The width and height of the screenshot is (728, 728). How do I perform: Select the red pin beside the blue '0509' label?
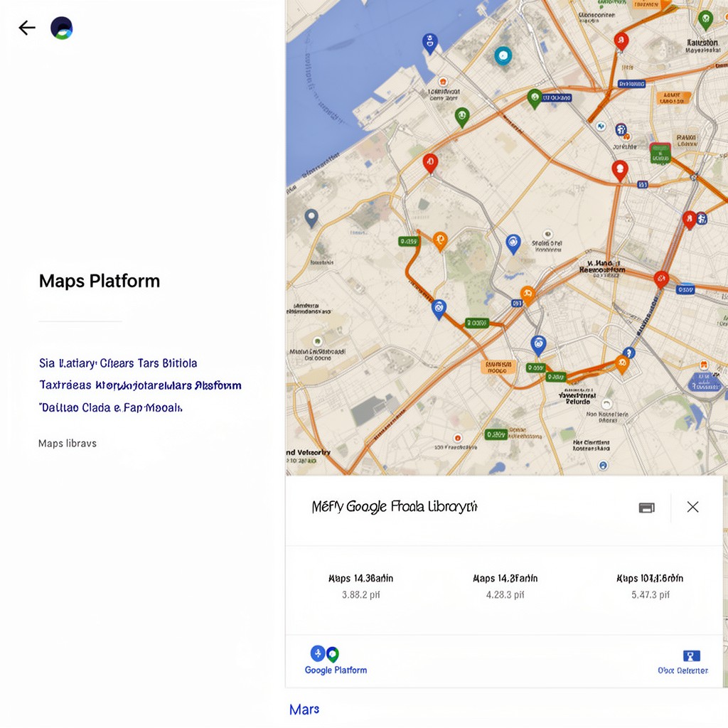tap(661, 280)
